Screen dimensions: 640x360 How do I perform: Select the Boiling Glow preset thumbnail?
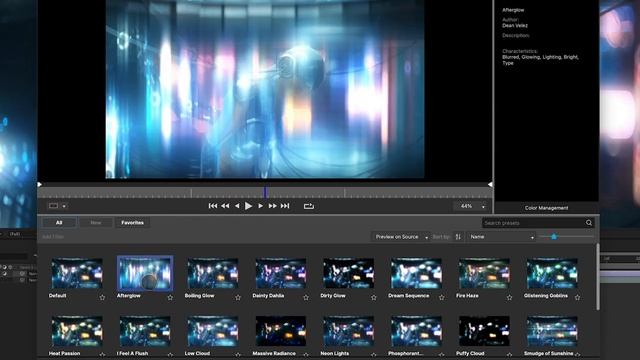pos(213,273)
